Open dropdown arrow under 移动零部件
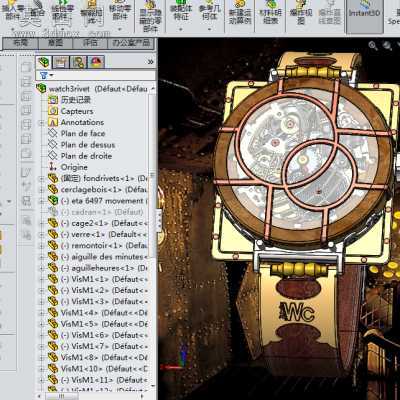Image resolution: width=400 pixels, height=400 pixels. point(120,29)
